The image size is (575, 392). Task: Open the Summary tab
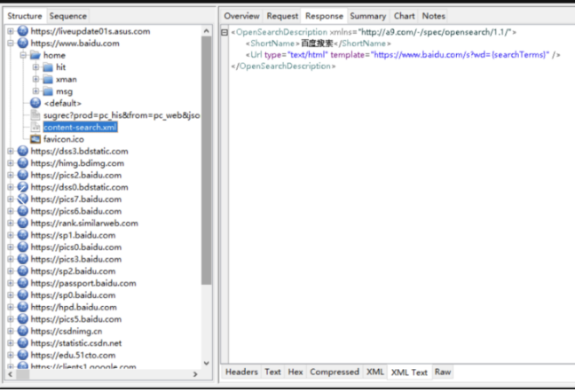368,16
